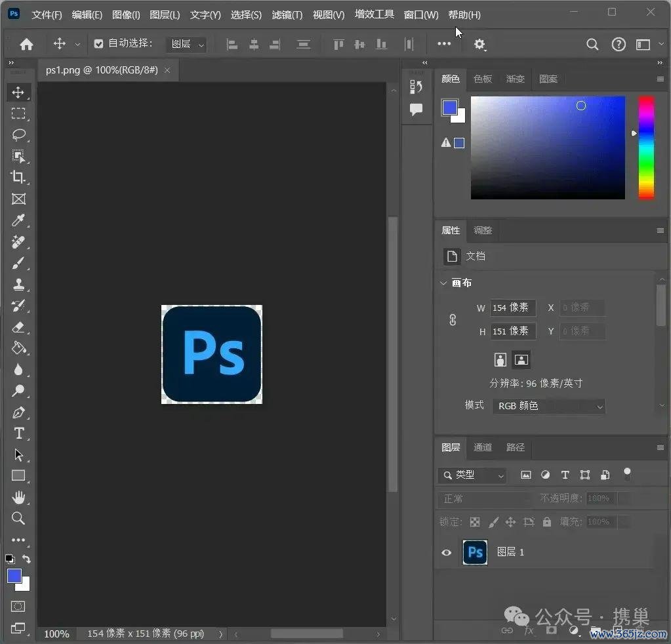This screenshot has height=644, width=671.
Task: Click the rainbow hue slider strip
Action: (646, 148)
